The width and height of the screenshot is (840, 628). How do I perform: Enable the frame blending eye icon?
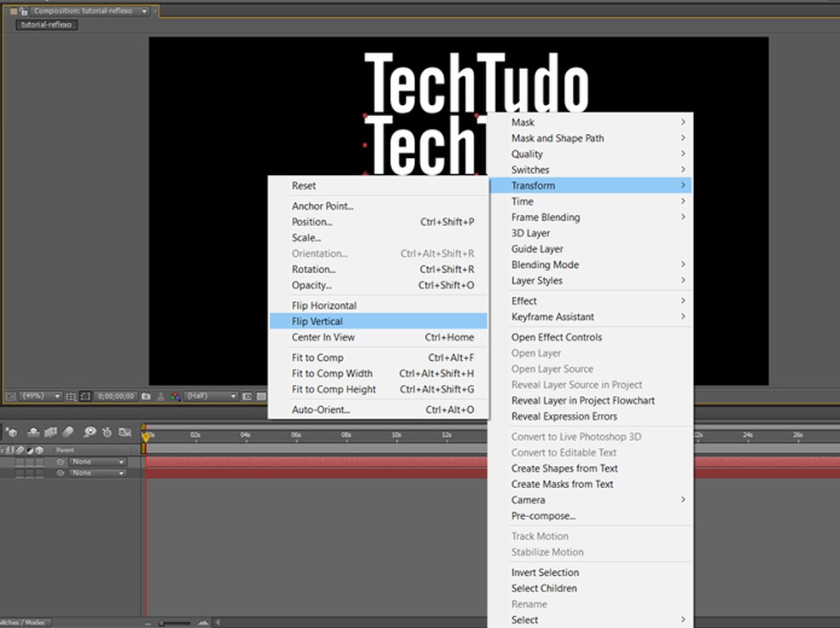pyautogui.click(x=90, y=432)
